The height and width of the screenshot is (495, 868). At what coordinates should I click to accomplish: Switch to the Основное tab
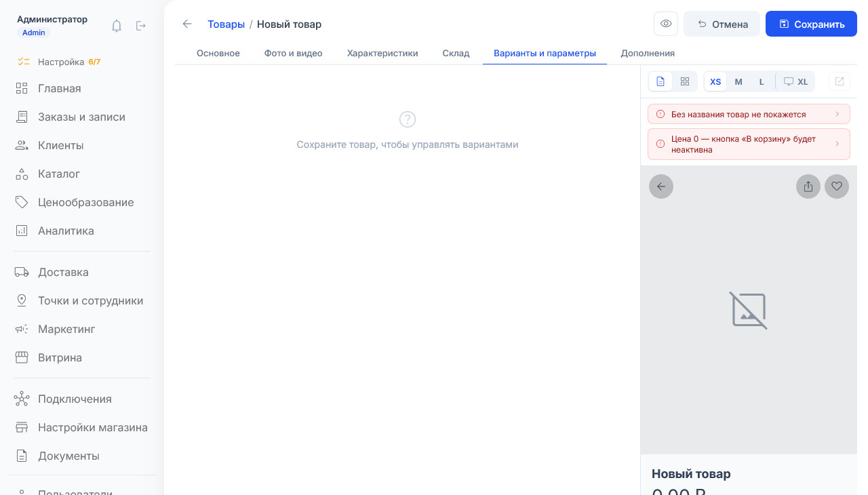coord(218,53)
